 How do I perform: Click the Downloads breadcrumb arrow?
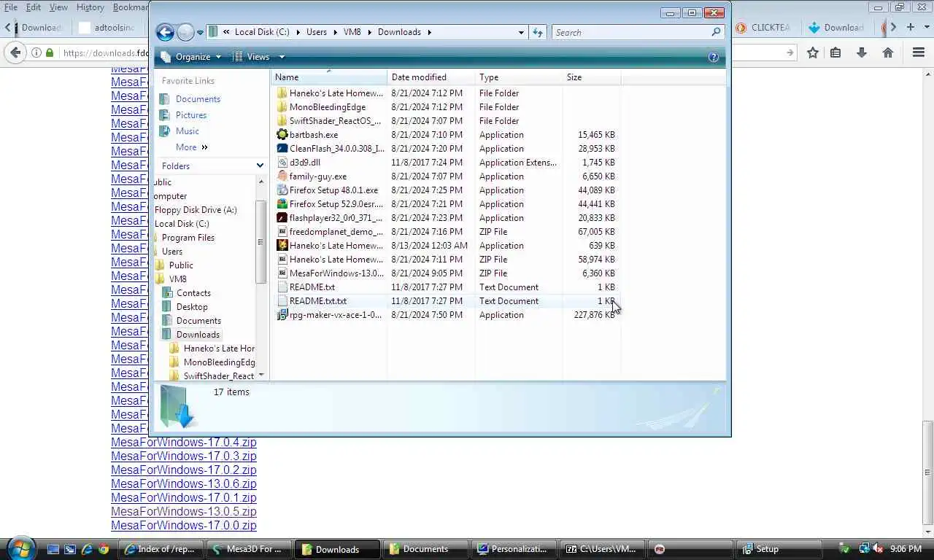click(430, 32)
